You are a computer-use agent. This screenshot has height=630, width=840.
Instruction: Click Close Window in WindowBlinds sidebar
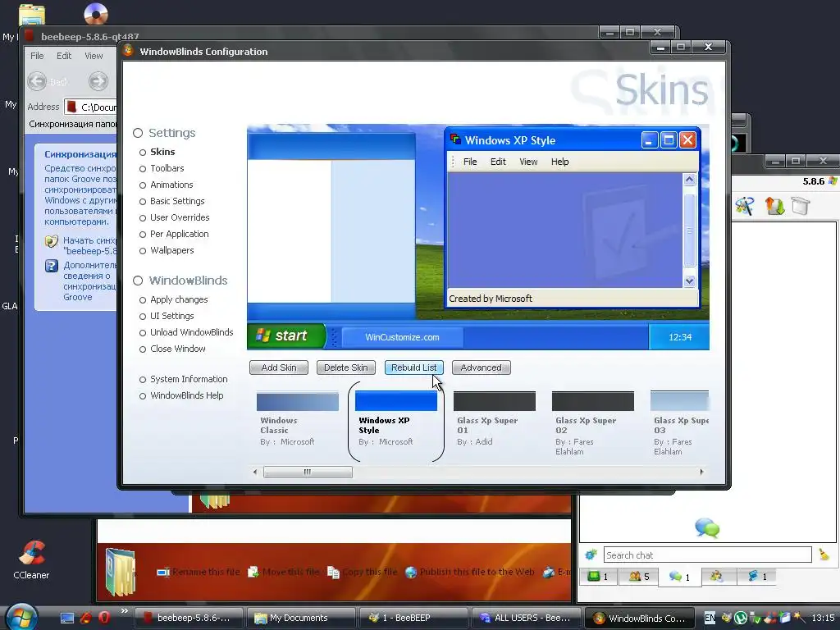click(x=177, y=349)
